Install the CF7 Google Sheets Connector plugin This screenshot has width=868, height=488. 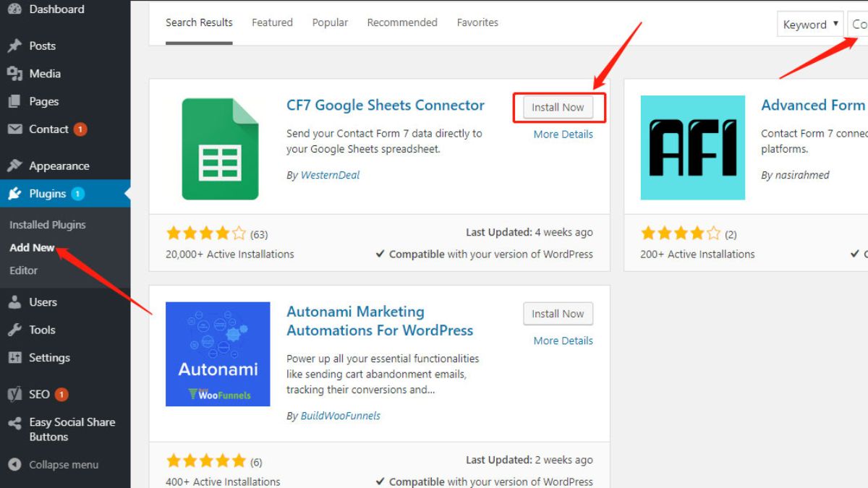click(x=558, y=107)
